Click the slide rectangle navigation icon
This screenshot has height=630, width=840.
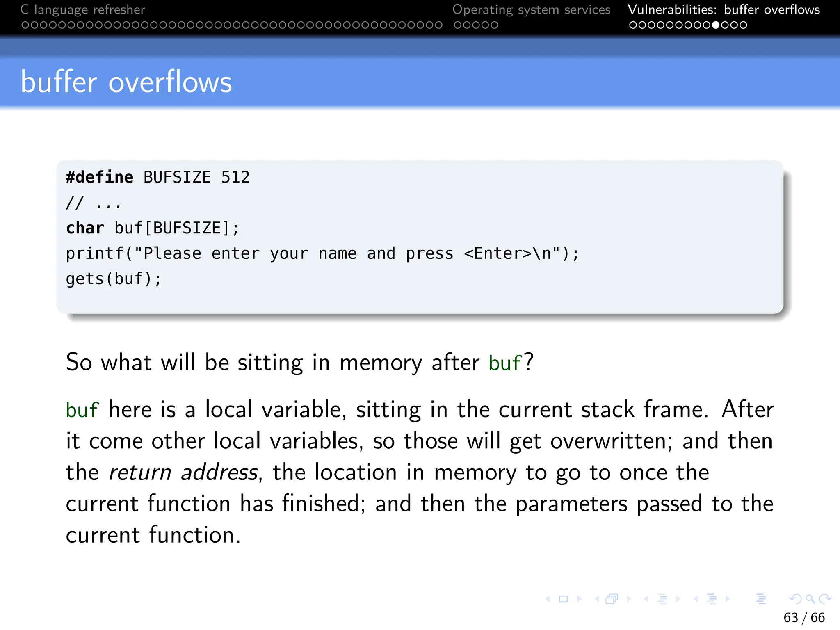point(564,599)
